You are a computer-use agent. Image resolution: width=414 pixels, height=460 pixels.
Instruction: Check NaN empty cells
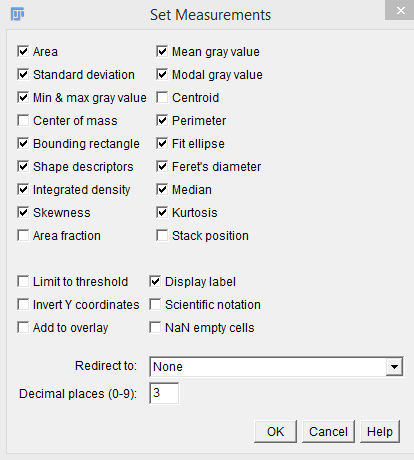155,327
